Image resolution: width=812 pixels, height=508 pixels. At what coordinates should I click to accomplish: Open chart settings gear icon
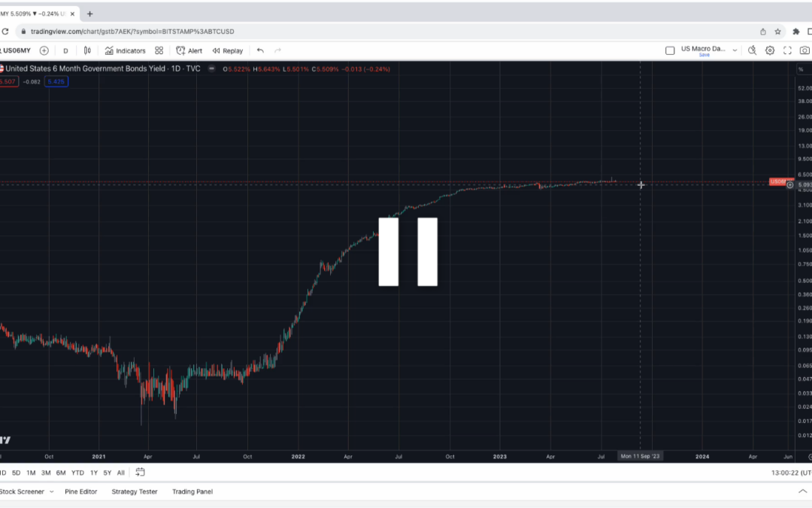(x=770, y=50)
